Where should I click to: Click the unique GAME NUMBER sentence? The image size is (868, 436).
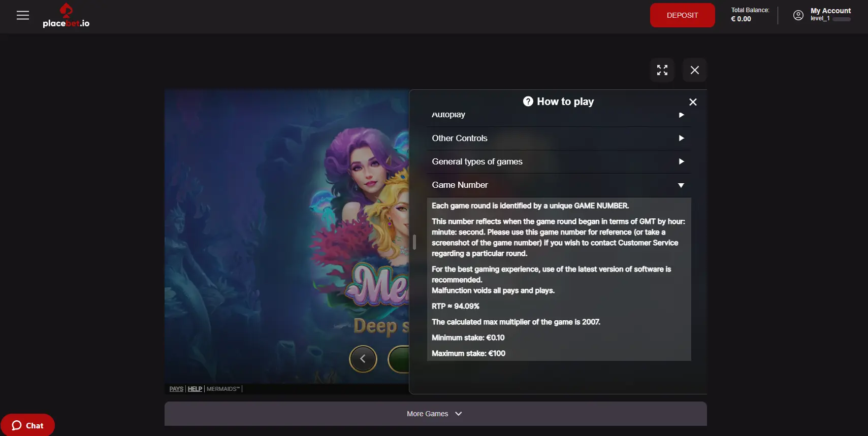click(530, 206)
